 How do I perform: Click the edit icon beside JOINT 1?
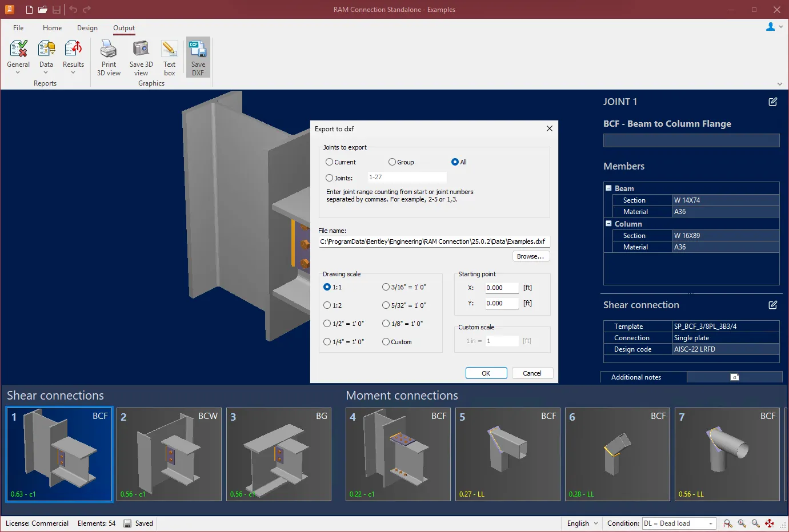click(x=772, y=102)
